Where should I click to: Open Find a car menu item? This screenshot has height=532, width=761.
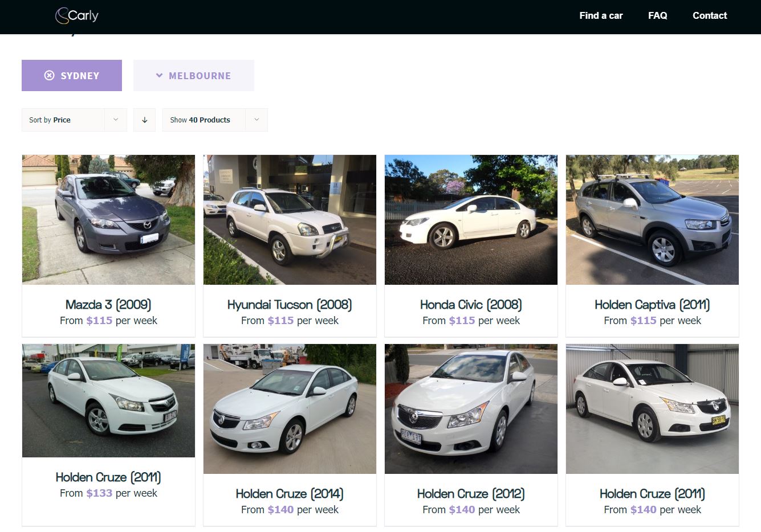click(x=601, y=15)
